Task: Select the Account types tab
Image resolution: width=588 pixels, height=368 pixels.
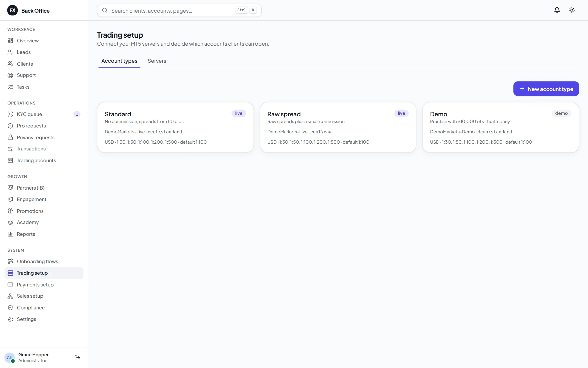Action: coord(119,61)
